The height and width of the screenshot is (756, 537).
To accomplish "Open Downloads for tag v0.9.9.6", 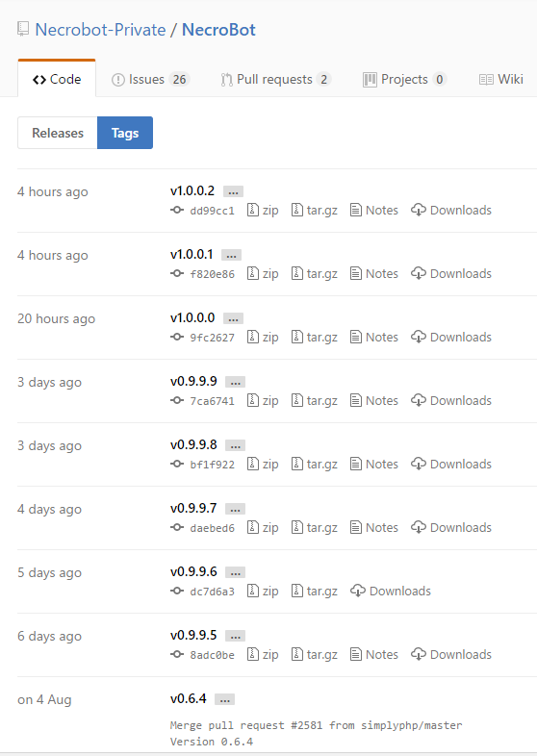I will (391, 591).
